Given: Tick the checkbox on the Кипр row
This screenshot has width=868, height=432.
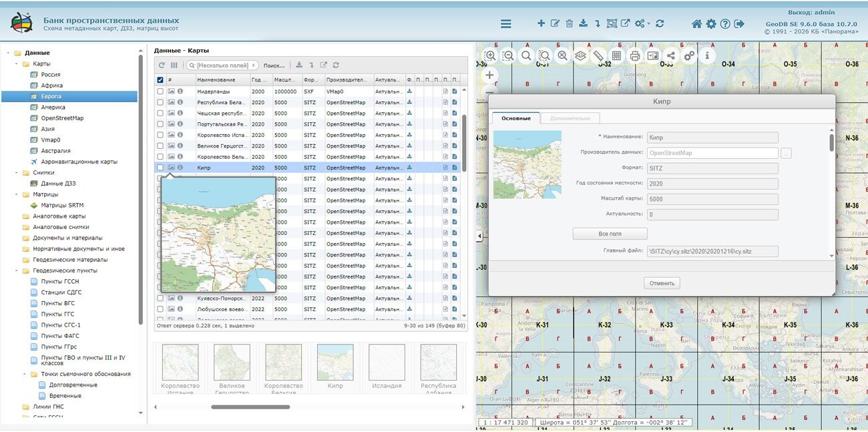Looking at the screenshot, I should [160, 168].
